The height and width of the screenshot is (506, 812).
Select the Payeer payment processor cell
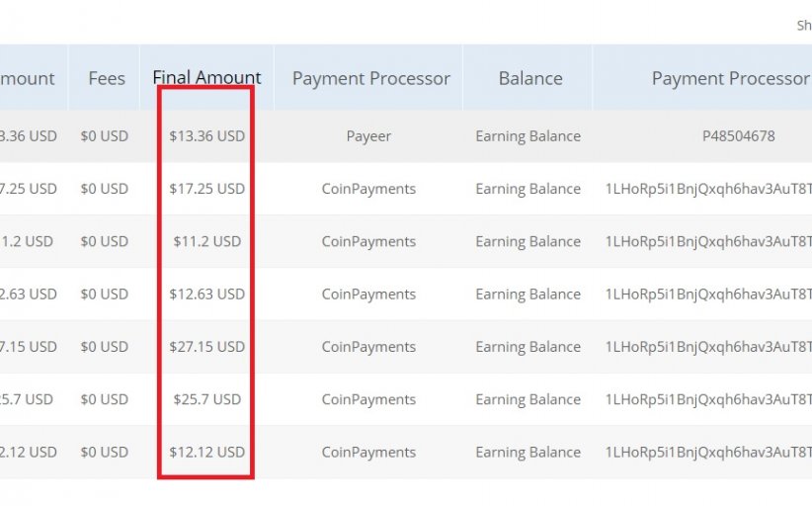pyautogui.click(x=368, y=136)
